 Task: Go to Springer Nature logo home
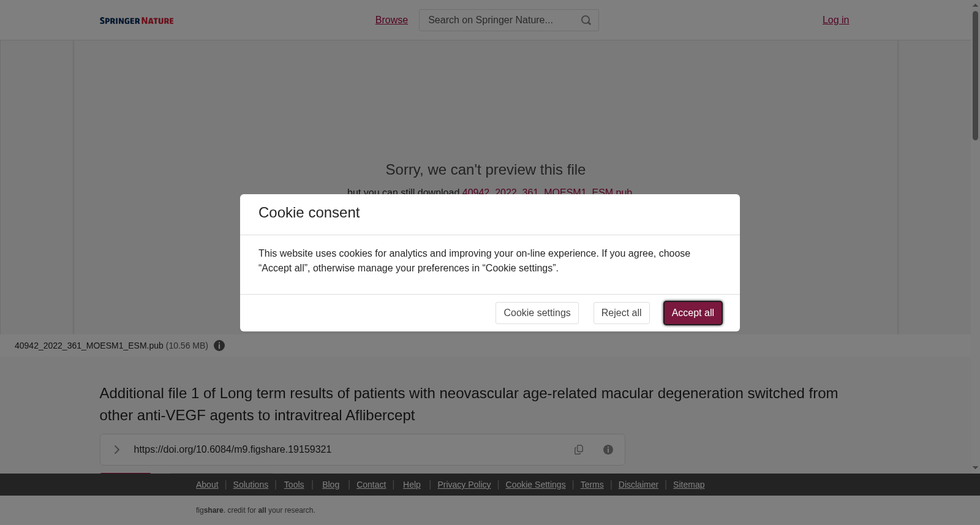pyautogui.click(x=137, y=20)
